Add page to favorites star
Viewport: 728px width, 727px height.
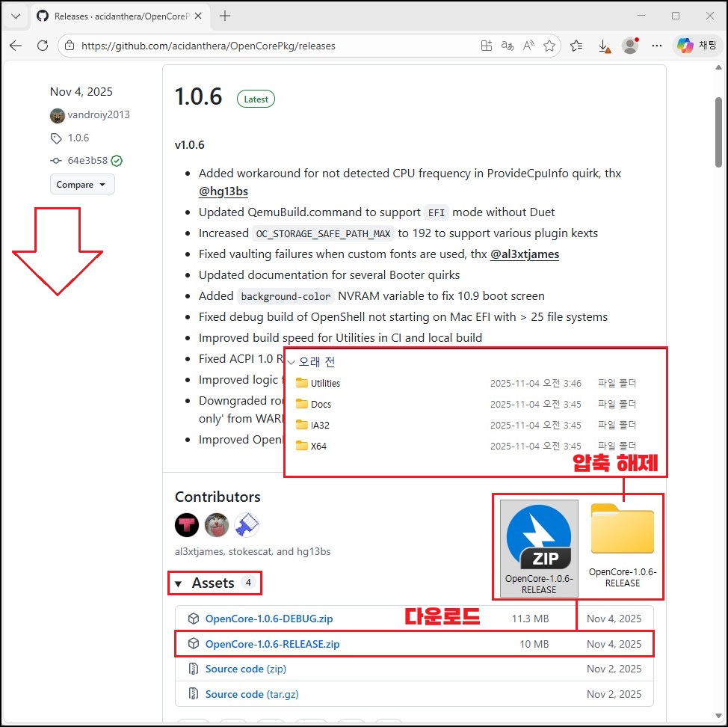pos(549,46)
